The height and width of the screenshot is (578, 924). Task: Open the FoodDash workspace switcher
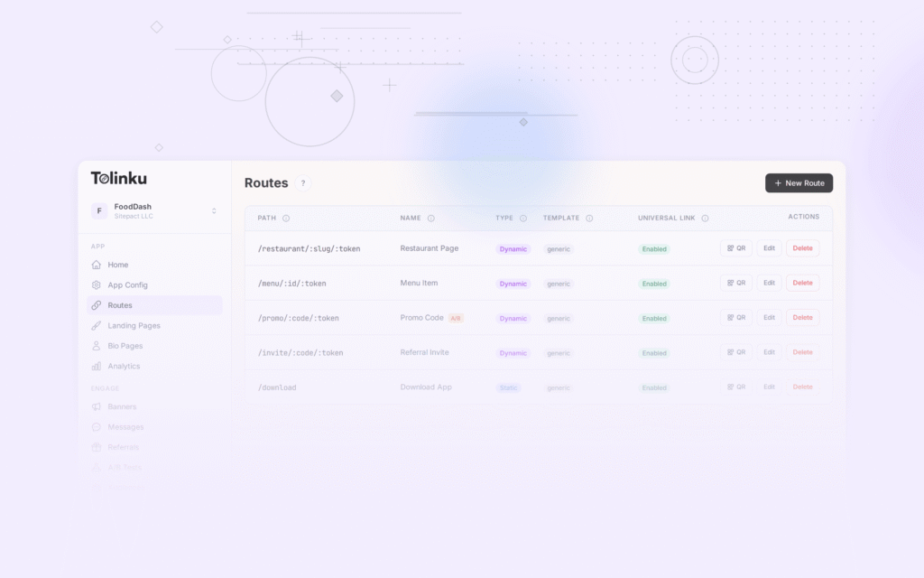(x=154, y=210)
